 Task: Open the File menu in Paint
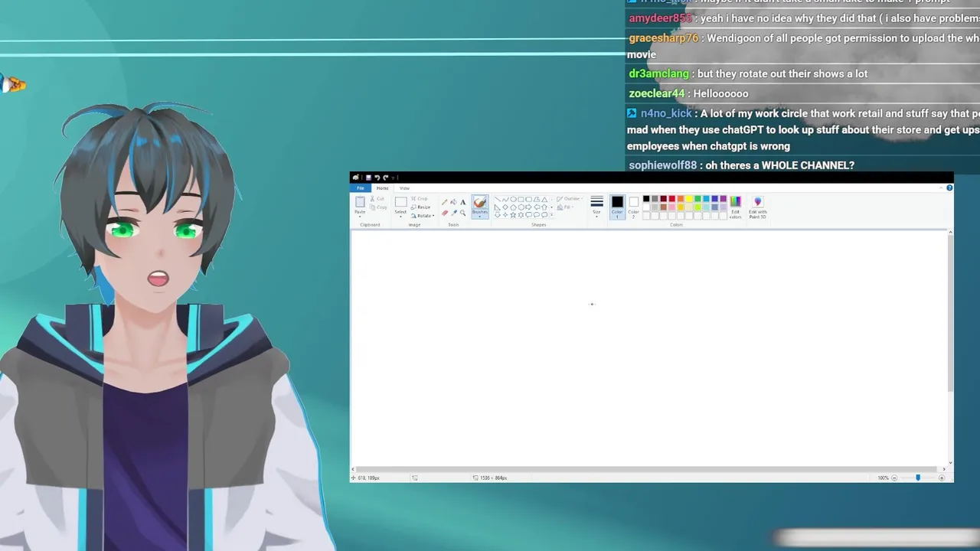click(x=361, y=188)
